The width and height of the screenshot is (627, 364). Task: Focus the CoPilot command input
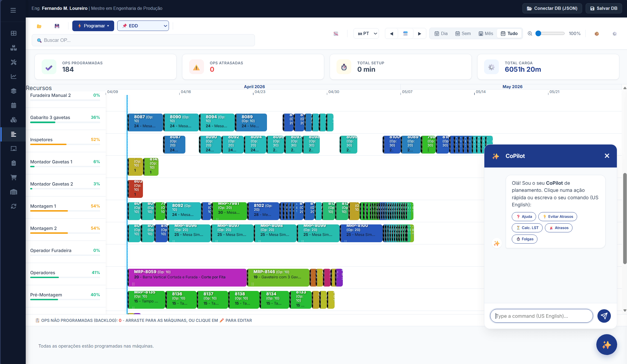pyautogui.click(x=541, y=316)
